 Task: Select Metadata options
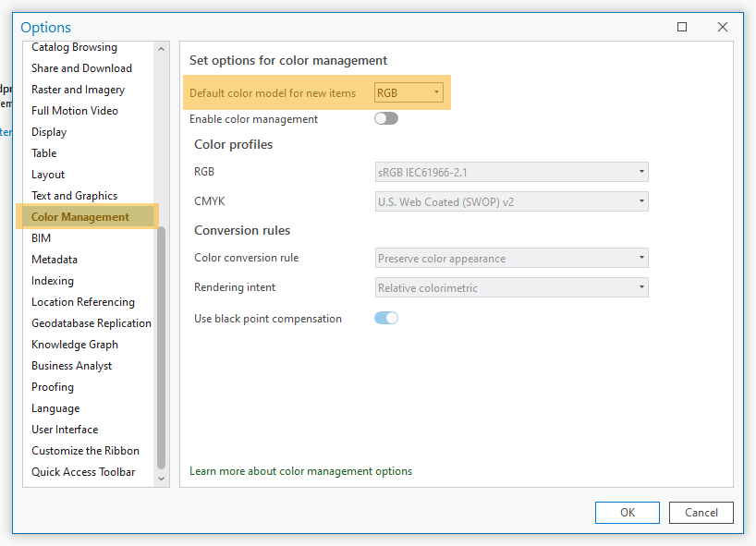point(54,259)
